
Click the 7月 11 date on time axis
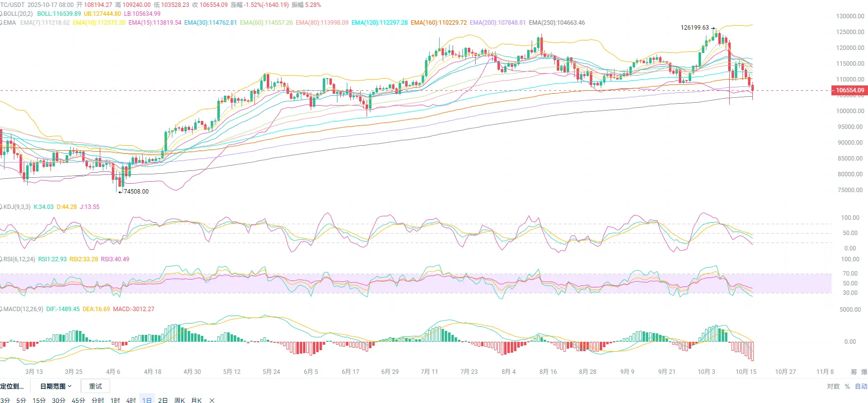tap(429, 372)
